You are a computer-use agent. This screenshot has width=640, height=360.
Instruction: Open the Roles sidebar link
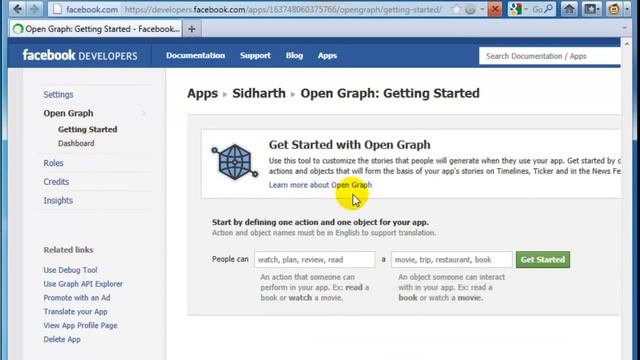(x=53, y=163)
